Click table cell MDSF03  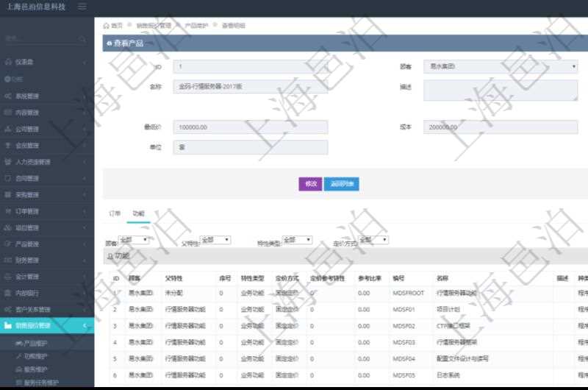pos(404,342)
